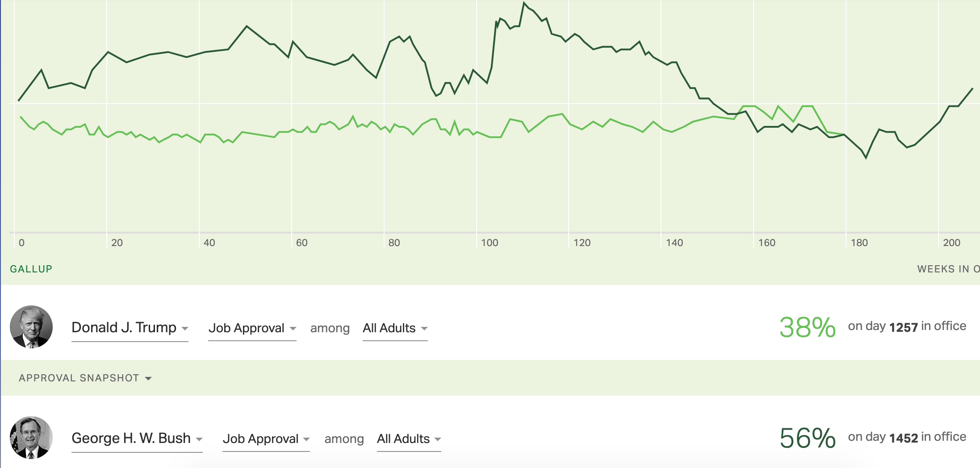Open the Donald J. Trump president dropdown
The width and height of the screenshot is (980, 468).
click(x=130, y=328)
